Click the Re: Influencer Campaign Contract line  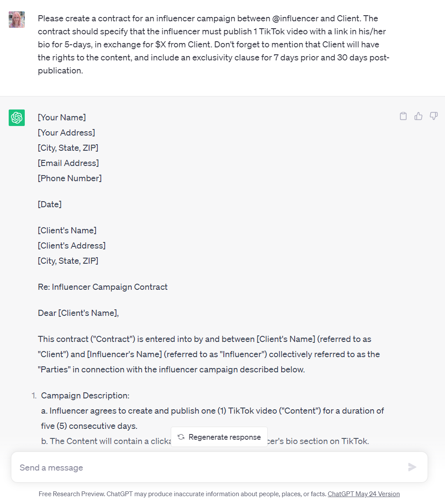103,287
